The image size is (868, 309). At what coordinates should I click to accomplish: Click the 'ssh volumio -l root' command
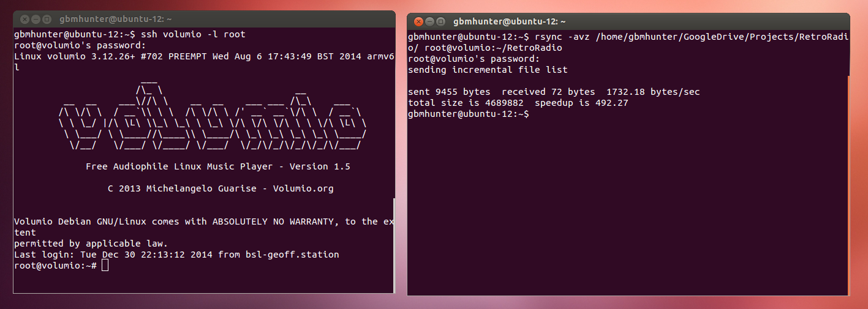tap(193, 34)
